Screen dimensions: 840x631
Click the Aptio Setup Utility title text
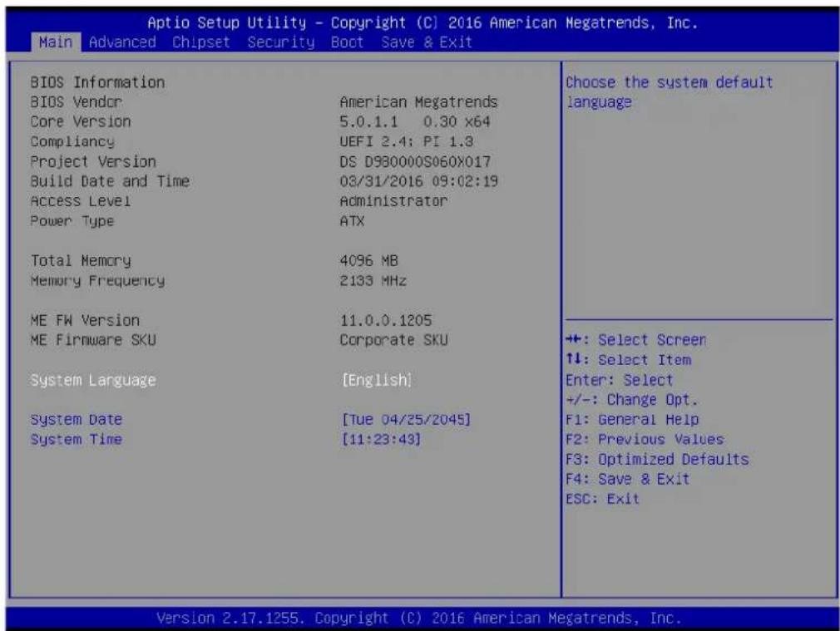click(422, 23)
